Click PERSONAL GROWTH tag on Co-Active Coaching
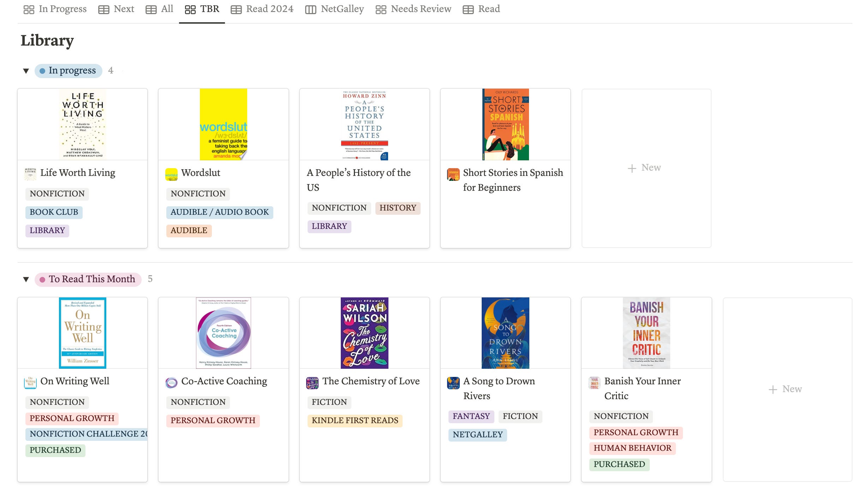Screen dimensions: 868x491 coord(213,421)
